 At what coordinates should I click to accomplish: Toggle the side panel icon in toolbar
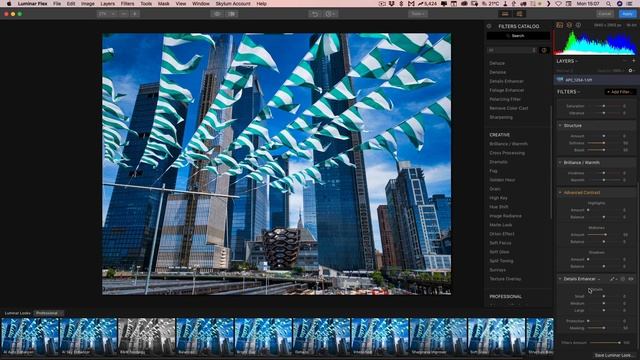[519, 14]
